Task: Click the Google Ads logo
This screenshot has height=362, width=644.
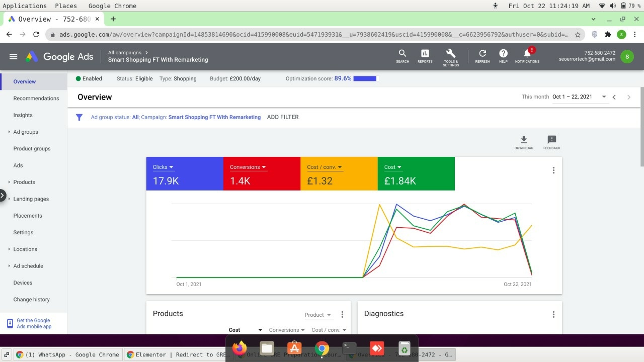Action: (59, 57)
